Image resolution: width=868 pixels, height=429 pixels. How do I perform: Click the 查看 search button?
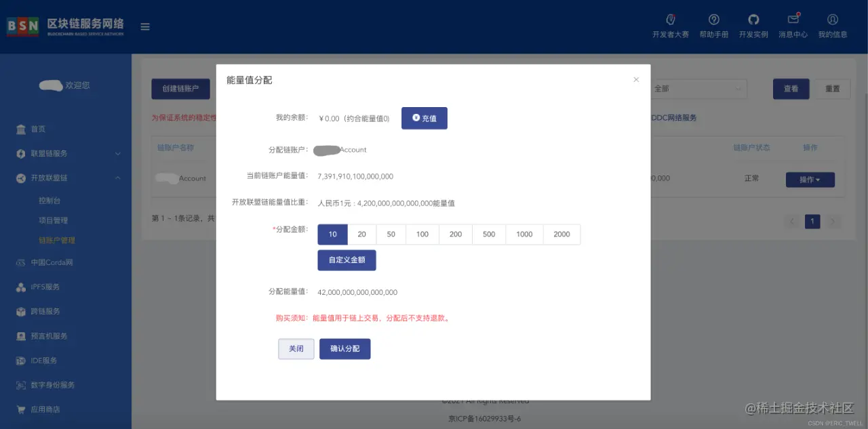(x=791, y=89)
